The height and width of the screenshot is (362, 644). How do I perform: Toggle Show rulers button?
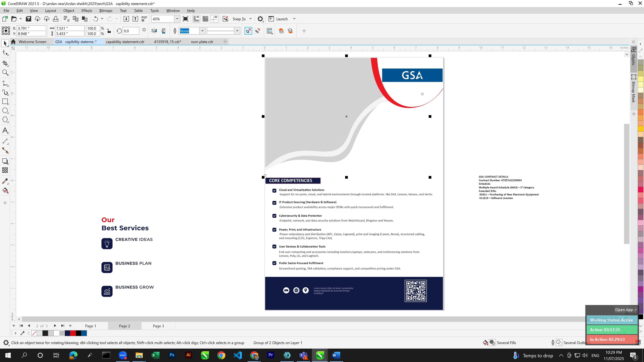pos(196,19)
